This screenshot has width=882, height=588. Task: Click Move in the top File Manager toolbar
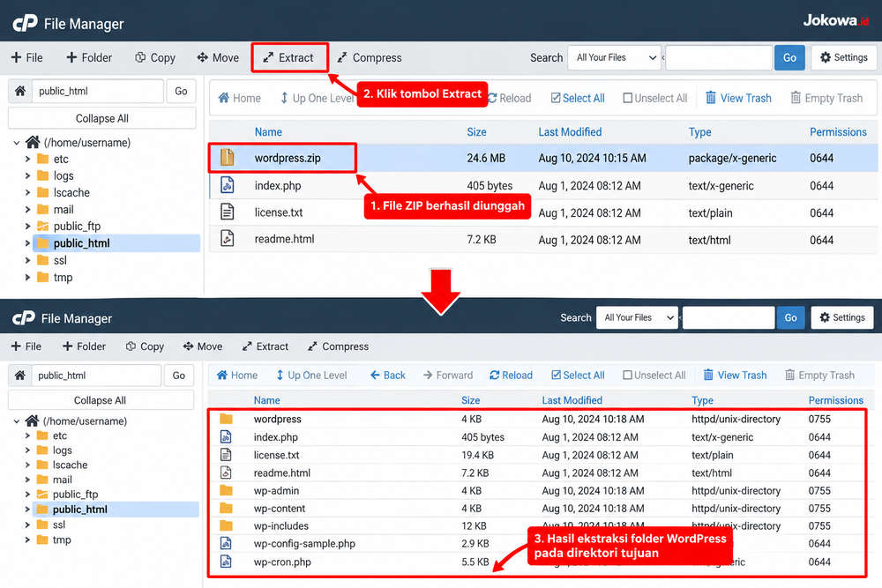click(x=218, y=58)
